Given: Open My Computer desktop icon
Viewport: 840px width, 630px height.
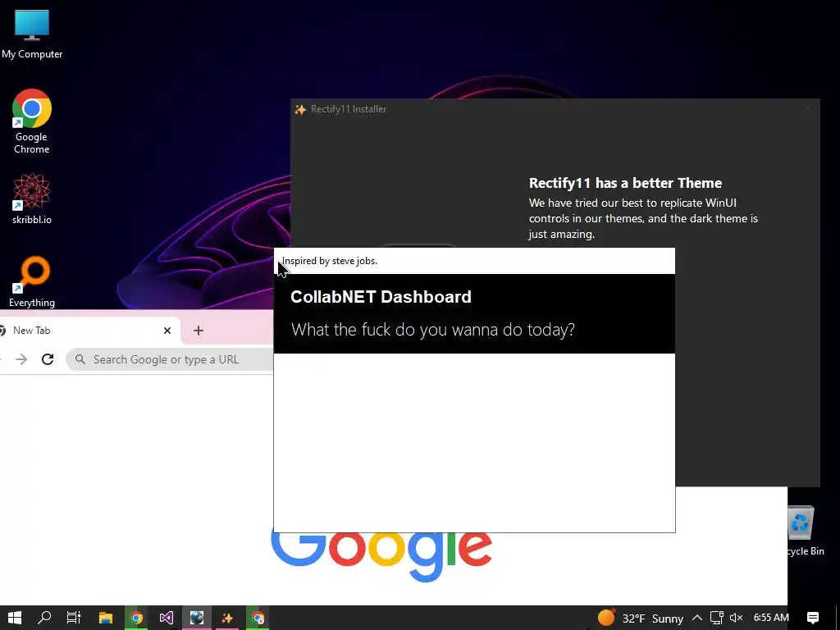Looking at the screenshot, I should point(32,33).
